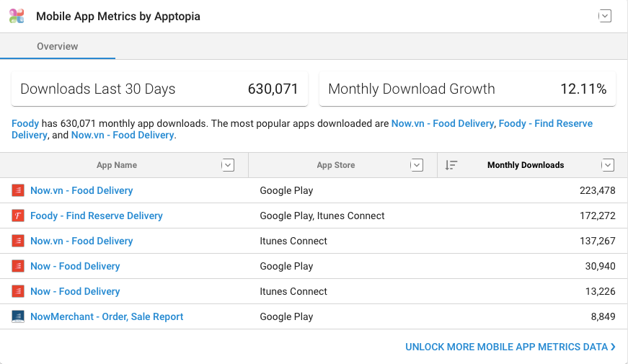Click Google Play cell in 223,478 row
Screen dimensions: 628x364
pos(286,190)
